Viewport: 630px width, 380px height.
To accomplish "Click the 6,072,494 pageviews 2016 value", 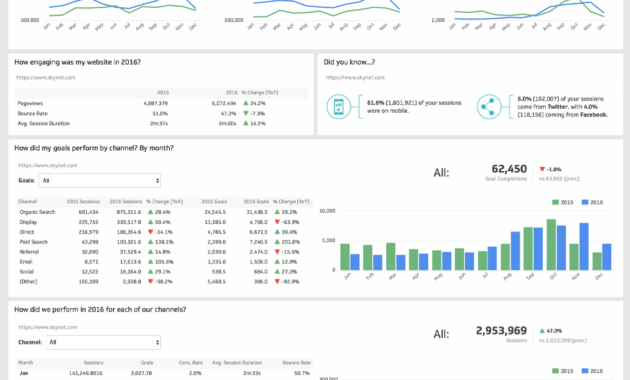I will [x=224, y=103].
